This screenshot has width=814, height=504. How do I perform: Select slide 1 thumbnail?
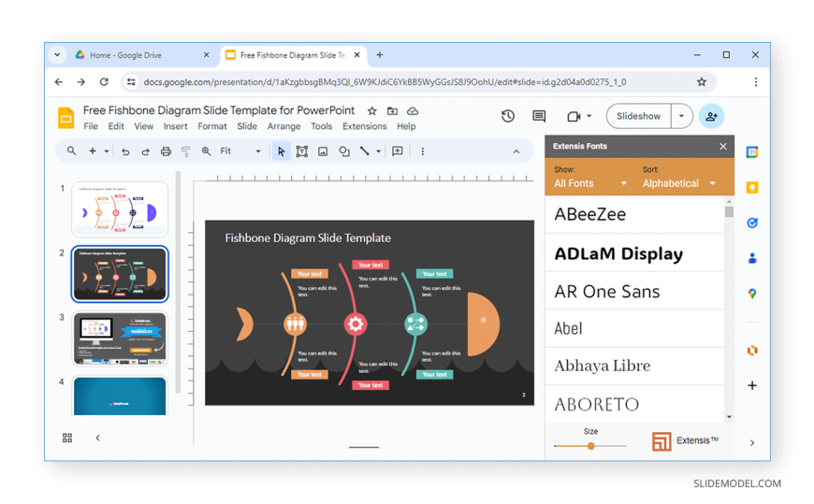click(120, 209)
